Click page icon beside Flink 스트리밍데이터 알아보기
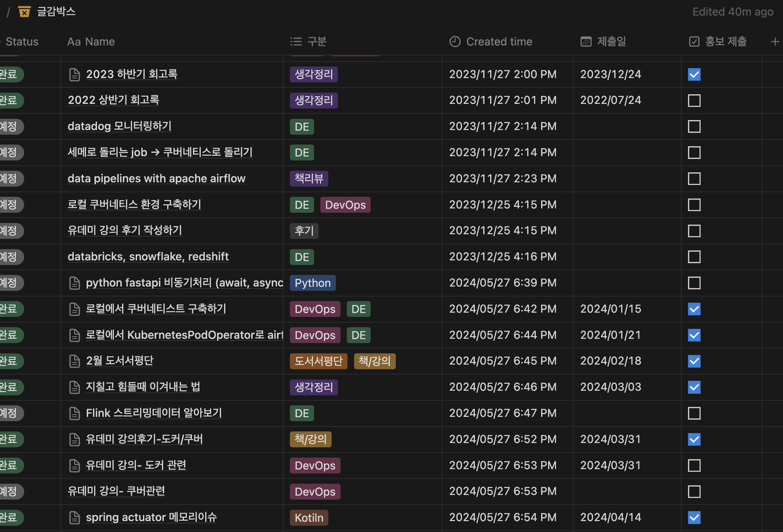This screenshot has width=783, height=532. (74, 414)
